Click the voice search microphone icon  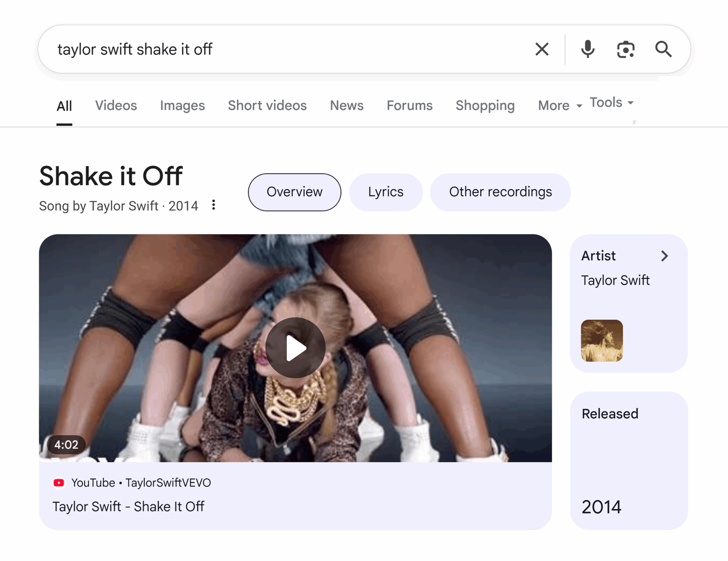(x=588, y=49)
